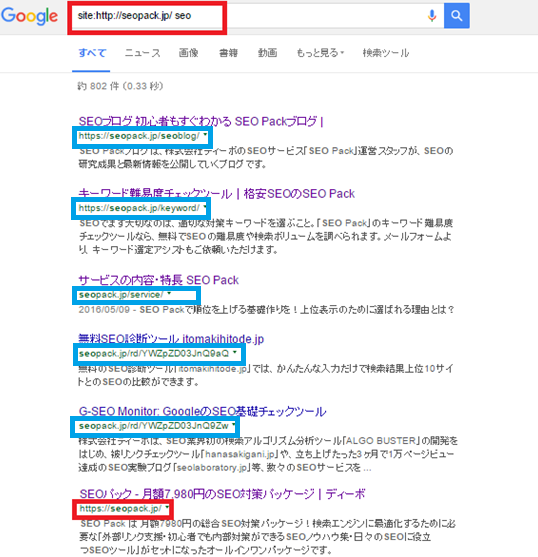Open サービスの内容・特長 SEO Pack link
Viewport: 538px width, 557px height.
[158, 280]
